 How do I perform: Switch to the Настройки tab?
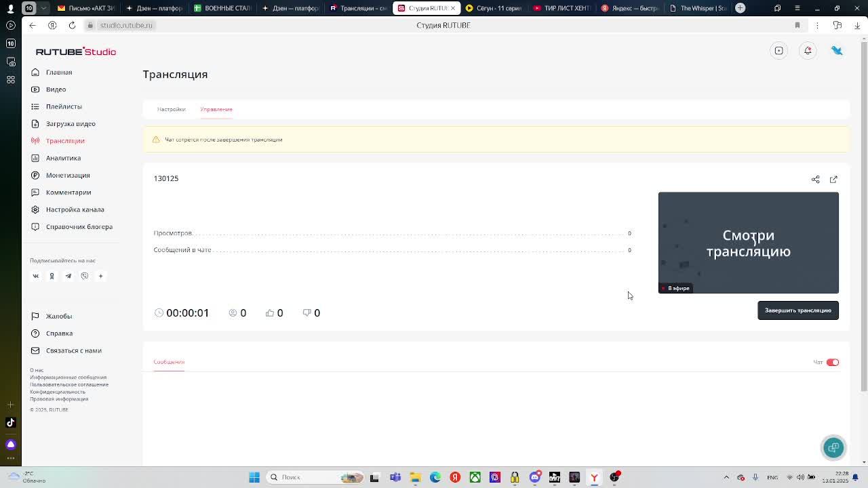pyautogui.click(x=172, y=109)
